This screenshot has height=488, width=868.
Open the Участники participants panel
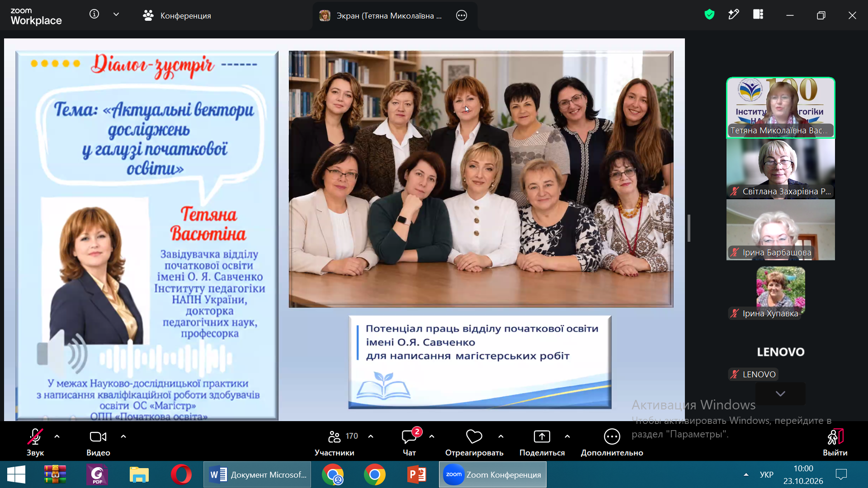tap(335, 442)
